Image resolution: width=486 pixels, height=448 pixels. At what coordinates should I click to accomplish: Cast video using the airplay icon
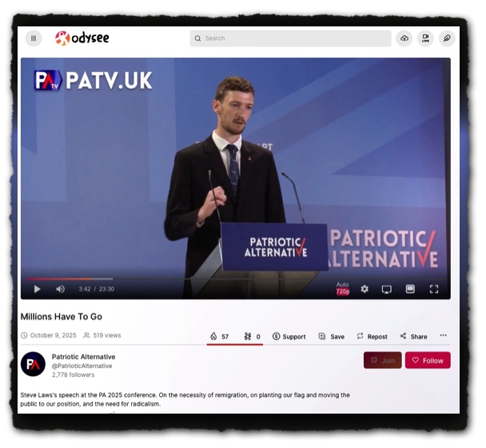(x=387, y=289)
